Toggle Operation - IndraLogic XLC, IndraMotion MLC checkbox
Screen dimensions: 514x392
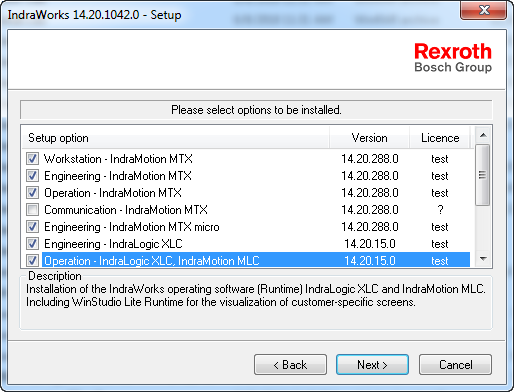(32, 260)
